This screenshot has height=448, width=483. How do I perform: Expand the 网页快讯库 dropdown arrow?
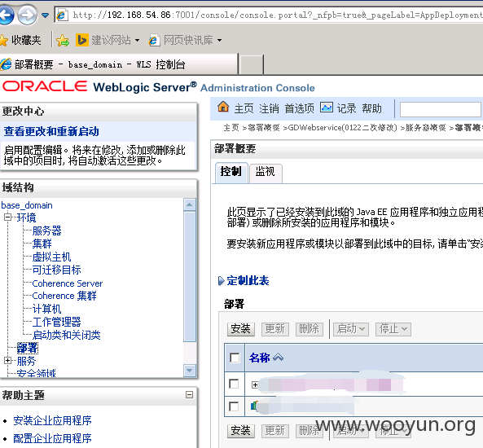coord(219,40)
